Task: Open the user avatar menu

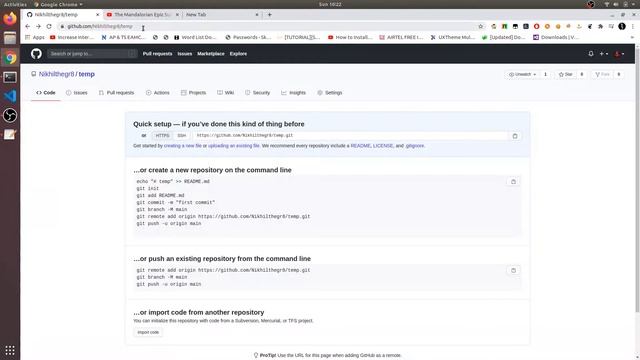Action: tap(619, 53)
